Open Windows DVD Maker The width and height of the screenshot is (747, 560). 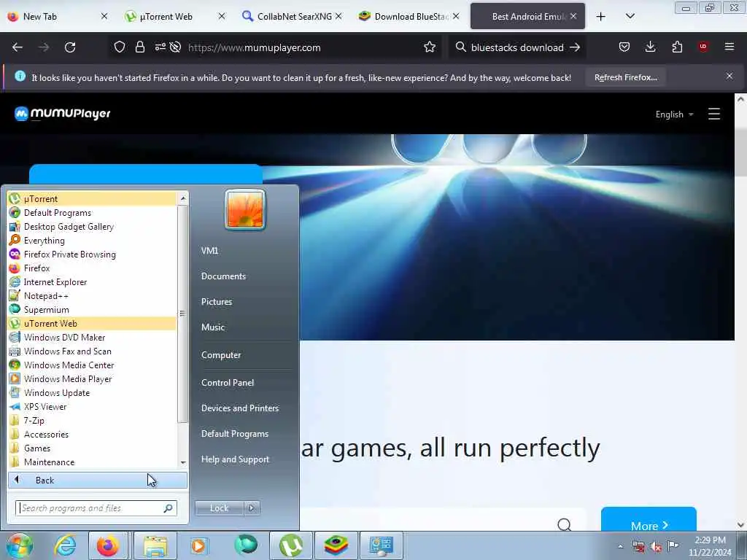[x=92, y=337]
